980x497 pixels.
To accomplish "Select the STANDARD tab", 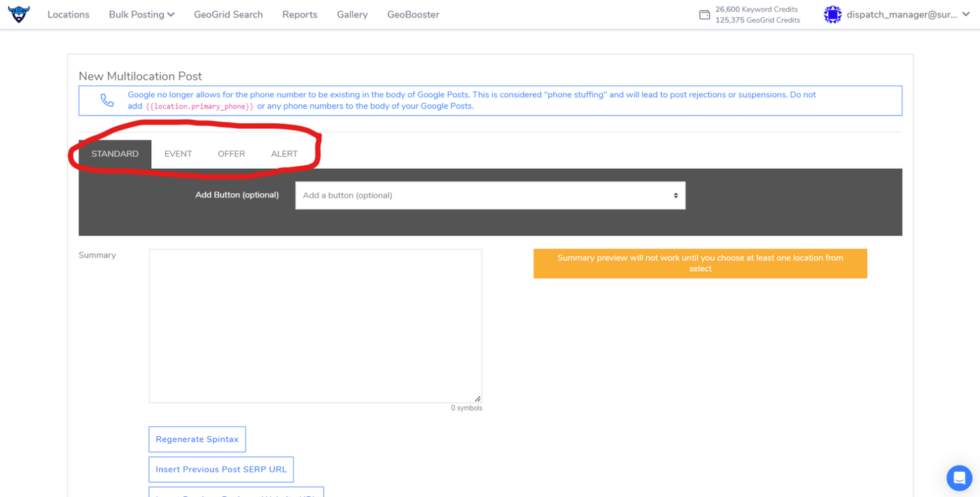I will click(115, 154).
